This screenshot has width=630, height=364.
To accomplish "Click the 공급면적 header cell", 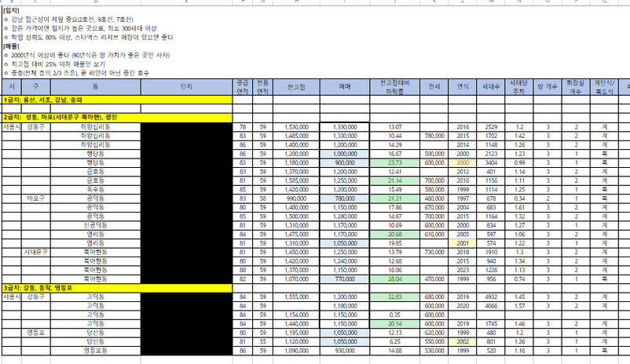I will (242, 87).
